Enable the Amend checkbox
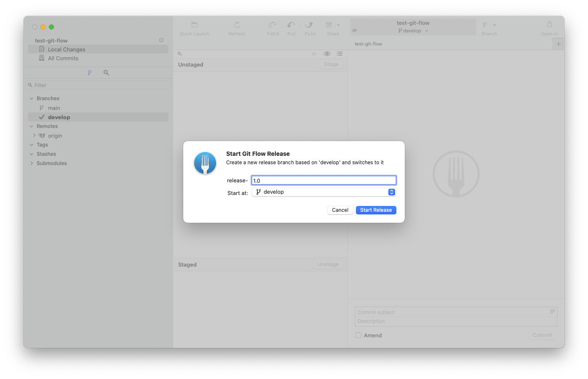Image resolution: width=588 pixels, height=379 pixels. click(x=358, y=335)
